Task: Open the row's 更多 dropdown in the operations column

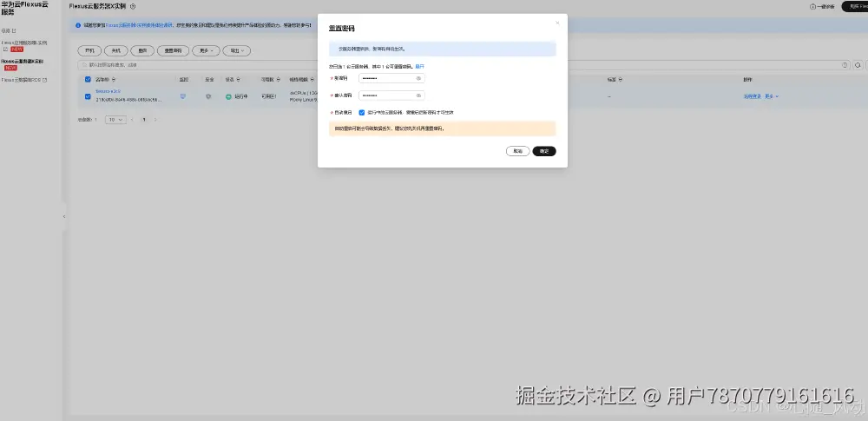Action: point(772,96)
